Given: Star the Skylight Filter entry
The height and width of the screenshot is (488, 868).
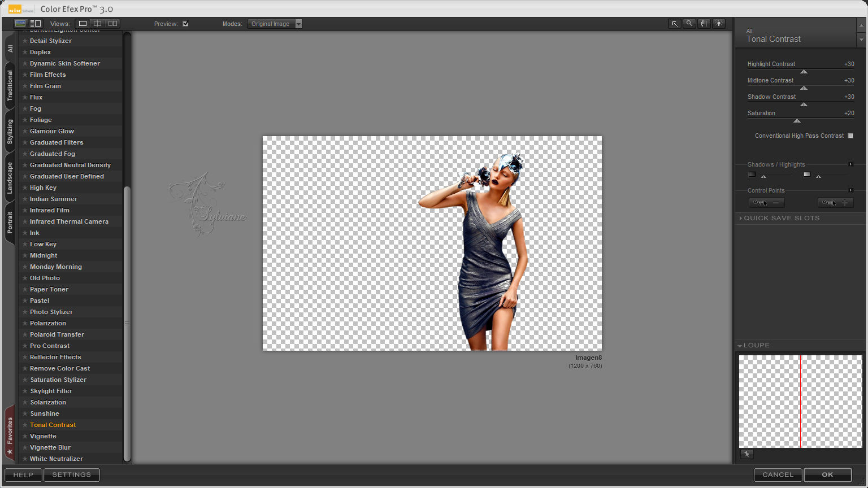Looking at the screenshot, I should coord(25,391).
